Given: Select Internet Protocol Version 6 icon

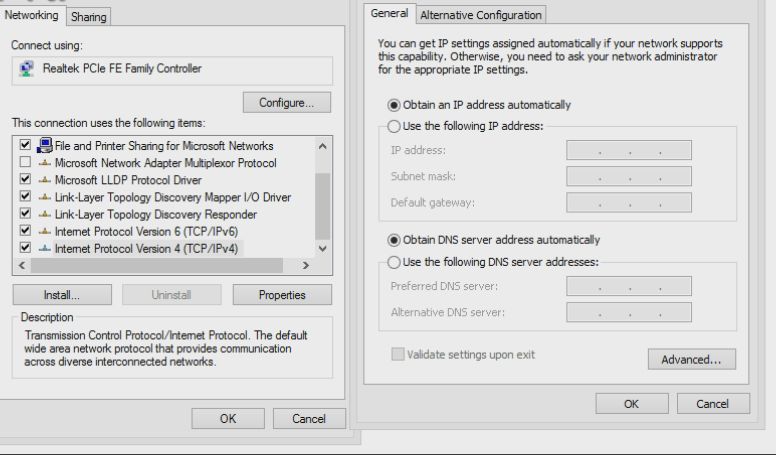Looking at the screenshot, I should (x=45, y=231).
